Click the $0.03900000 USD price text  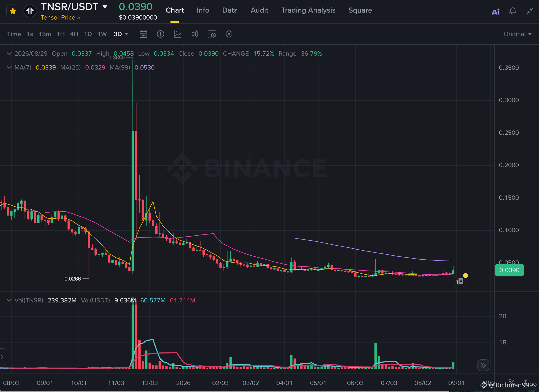(x=138, y=18)
